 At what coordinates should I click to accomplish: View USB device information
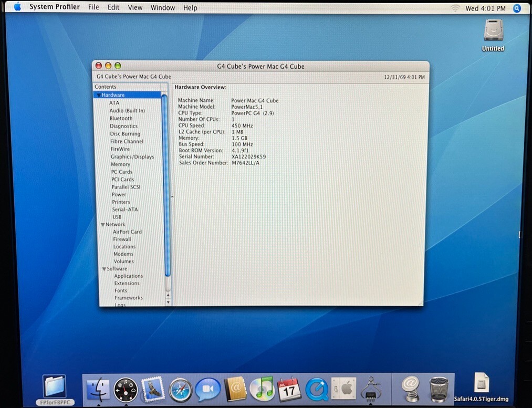117,217
